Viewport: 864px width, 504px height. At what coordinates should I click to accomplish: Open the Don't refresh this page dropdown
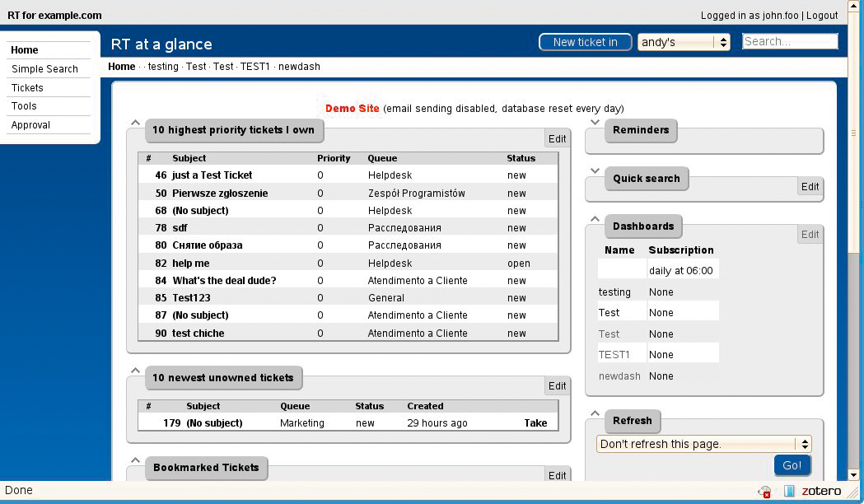703,444
